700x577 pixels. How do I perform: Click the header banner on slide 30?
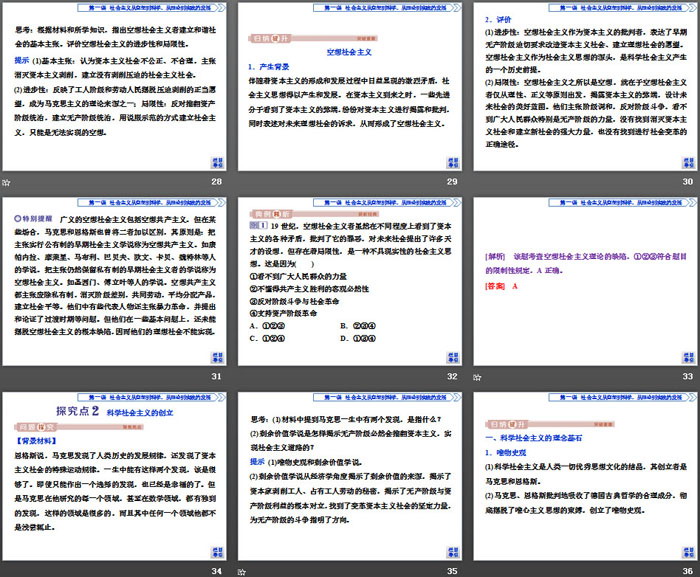(x=585, y=8)
